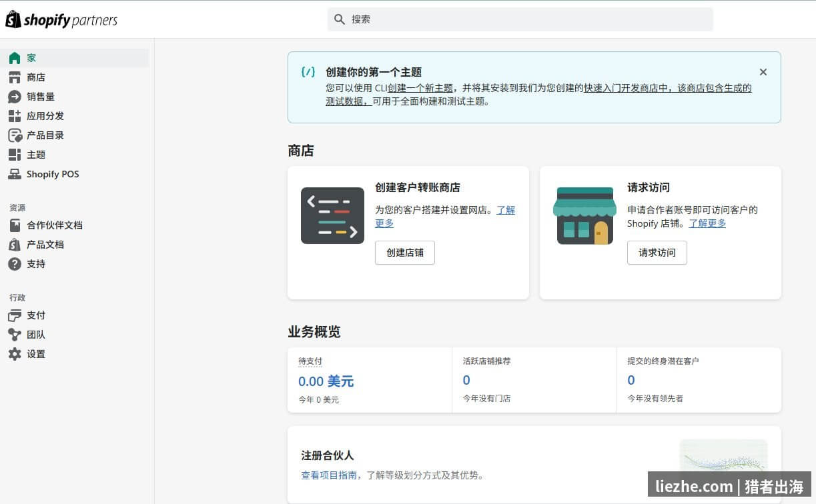Click the Shopify bag icon beside 产品文档
The width and height of the screenshot is (816, 504).
click(15, 245)
